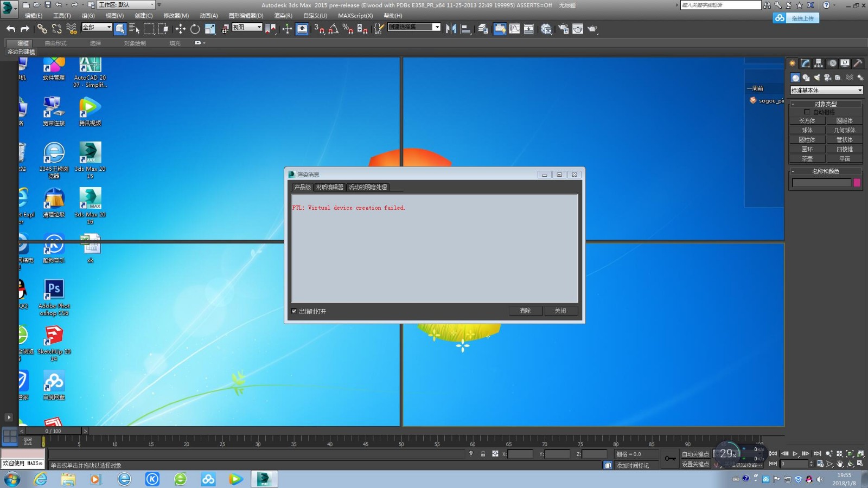
Task: Toggle the 自动关键点 auto key button
Action: coord(695,454)
